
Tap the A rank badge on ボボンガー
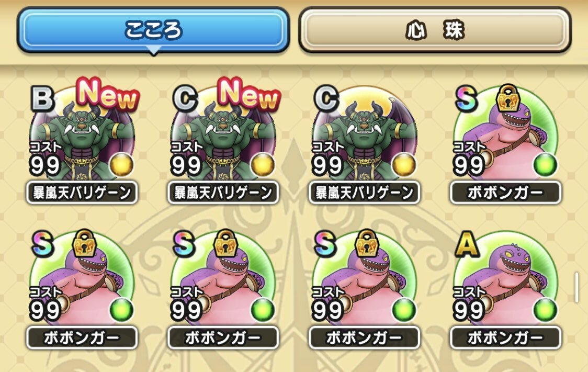pyautogui.click(x=467, y=245)
